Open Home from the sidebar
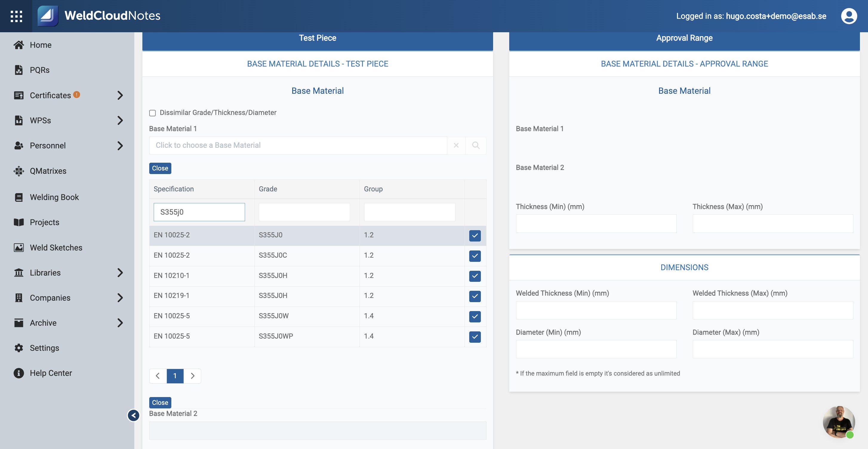This screenshot has width=868, height=449. [40, 45]
